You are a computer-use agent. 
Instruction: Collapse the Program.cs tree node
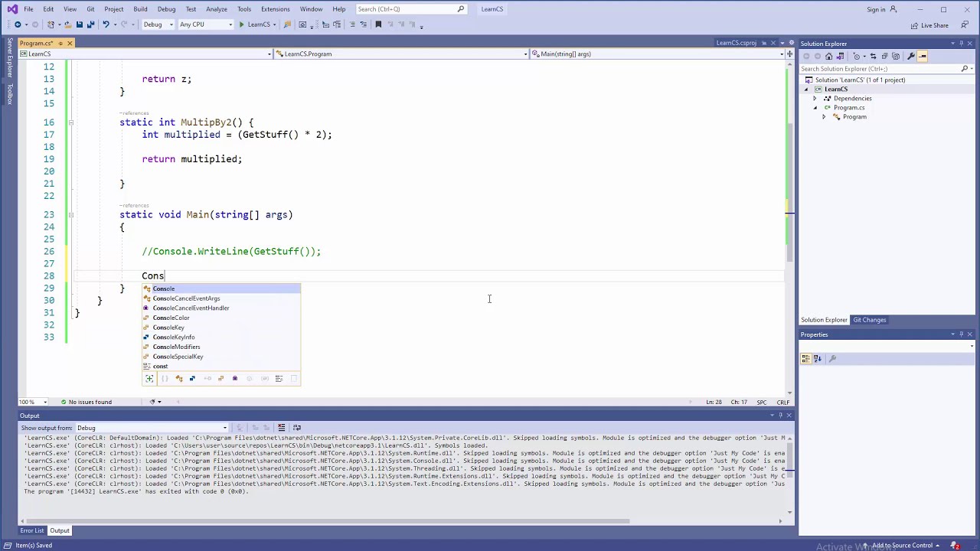pyautogui.click(x=815, y=108)
